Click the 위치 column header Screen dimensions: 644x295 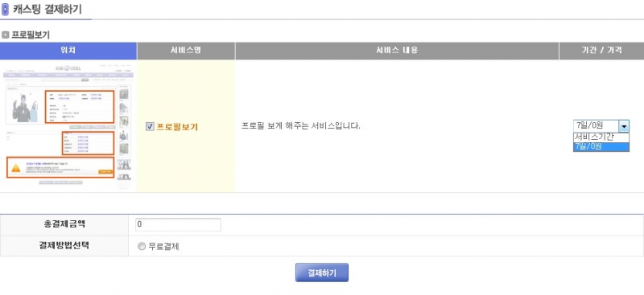click(68, 51)
